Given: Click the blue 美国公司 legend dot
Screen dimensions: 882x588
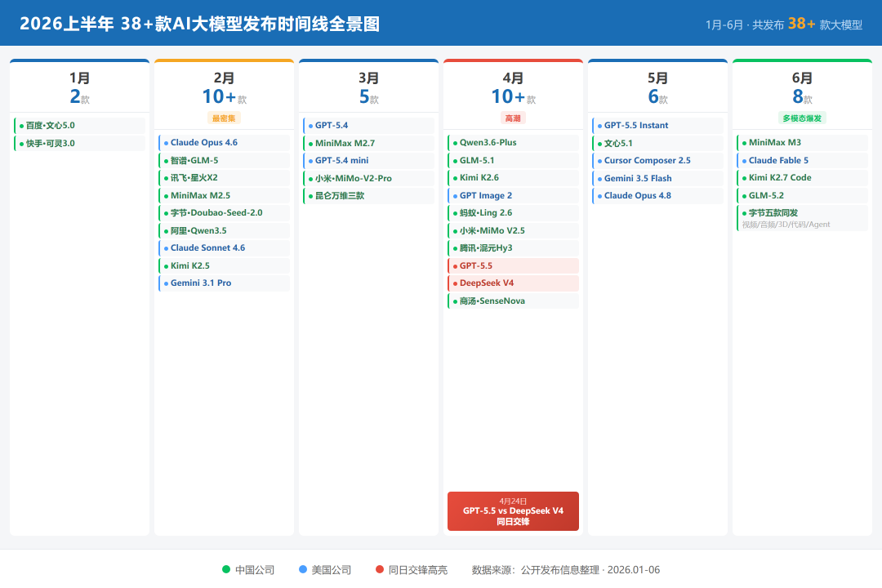Looking at the screenshot, I should (303, 569).
